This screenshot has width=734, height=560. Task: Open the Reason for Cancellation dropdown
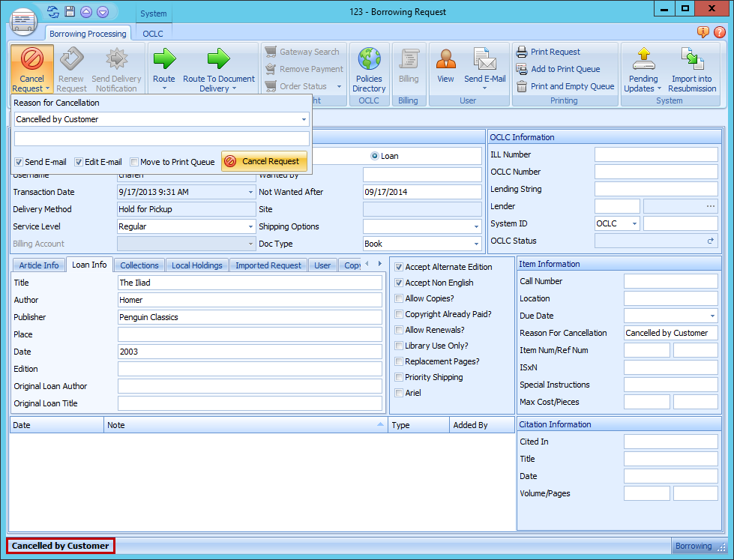coord(303,120)
